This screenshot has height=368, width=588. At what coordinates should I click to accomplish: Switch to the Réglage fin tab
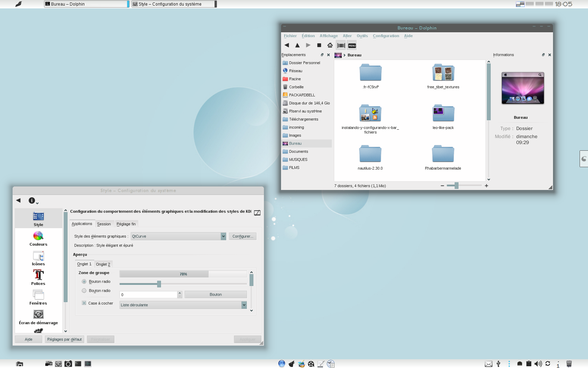tap(126, 224)
